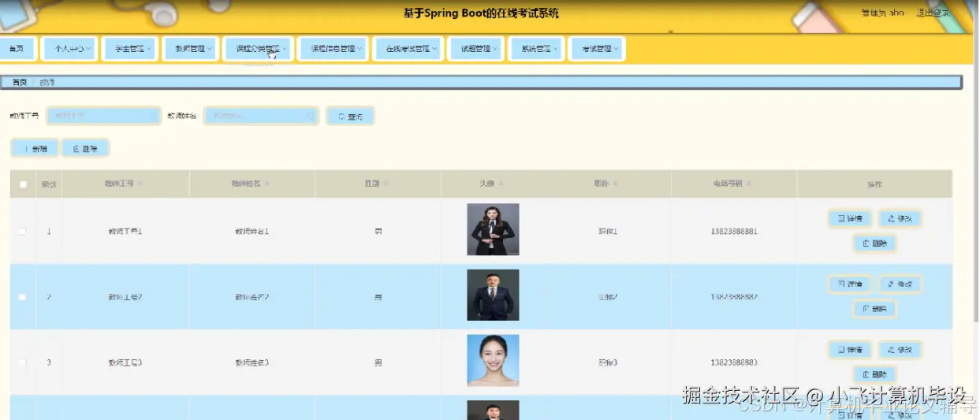Focus the 教师工号 search input
This screenshot has width=980, height=420.
pos(104,116)
